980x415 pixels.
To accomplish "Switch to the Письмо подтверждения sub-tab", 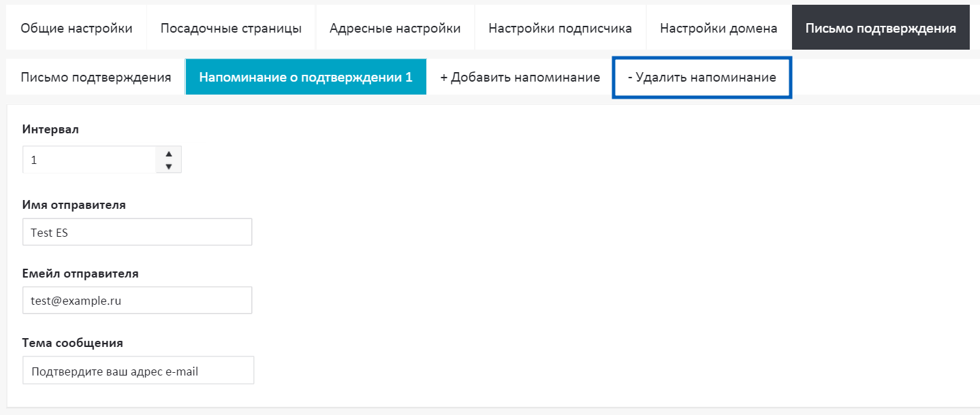I will 95,77.
